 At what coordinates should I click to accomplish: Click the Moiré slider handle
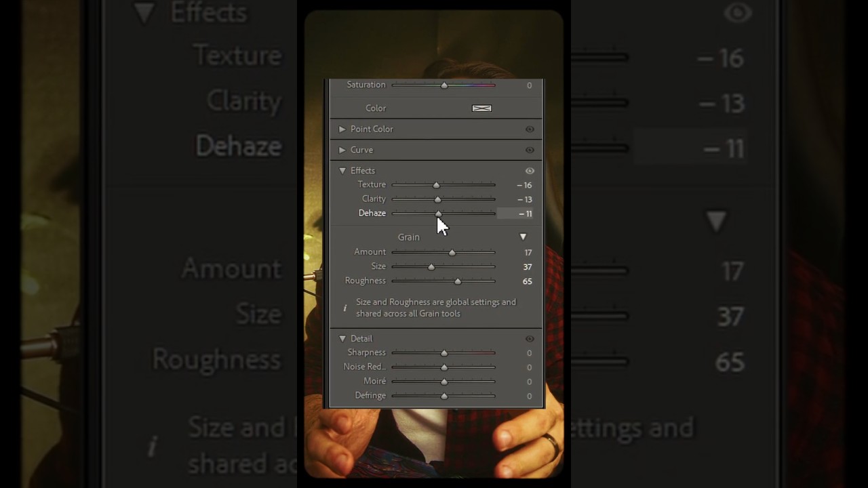tap(444, 382)
